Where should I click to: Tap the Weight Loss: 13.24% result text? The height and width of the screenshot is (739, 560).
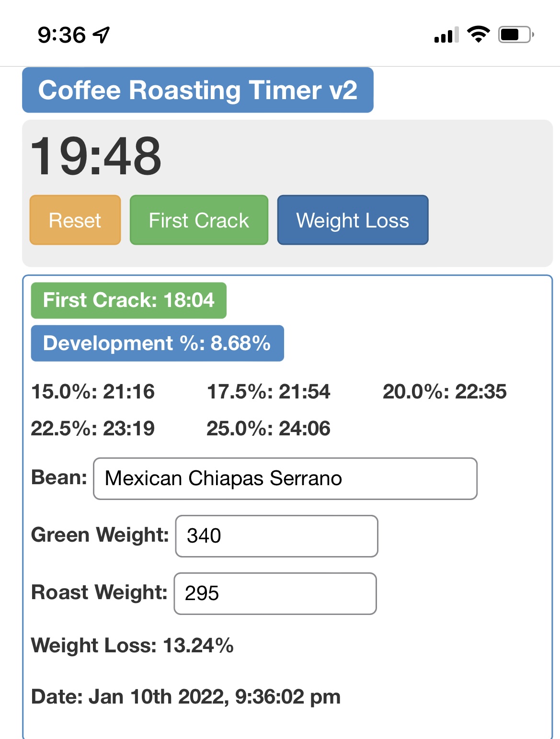(132, 646)
